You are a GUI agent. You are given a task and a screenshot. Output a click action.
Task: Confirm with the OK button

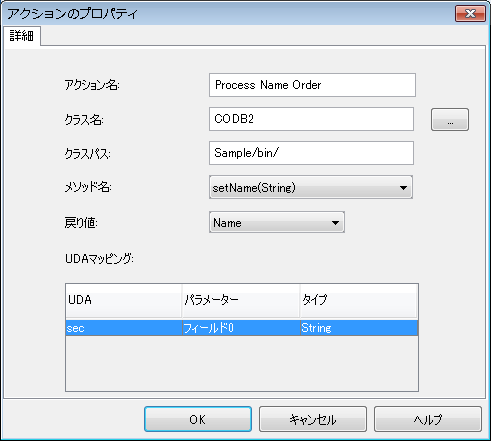tap(198, 419)
